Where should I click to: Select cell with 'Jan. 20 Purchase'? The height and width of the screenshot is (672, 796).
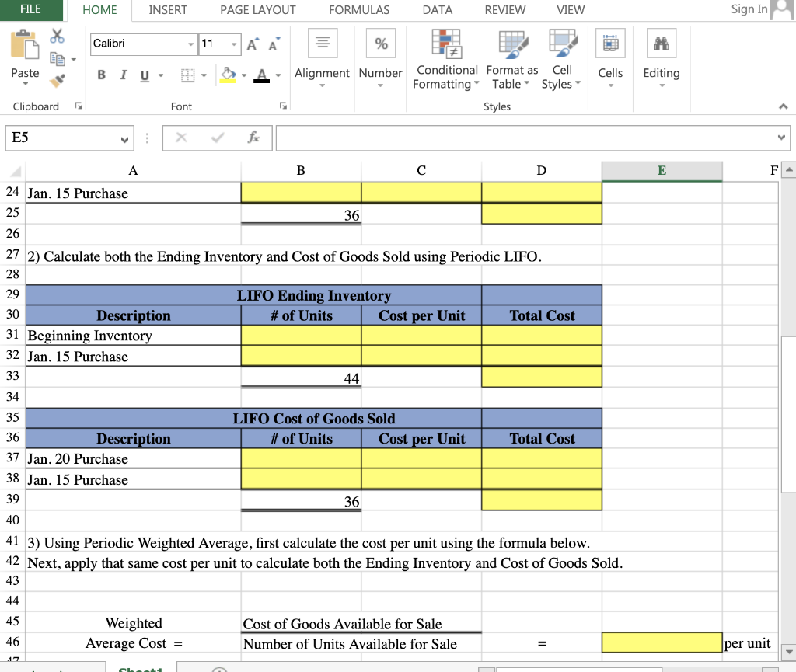coord(133,458)
